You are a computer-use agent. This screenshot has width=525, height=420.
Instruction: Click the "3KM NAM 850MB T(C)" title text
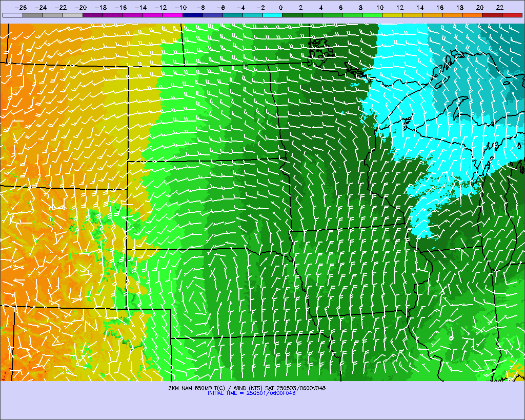point(196,388)
